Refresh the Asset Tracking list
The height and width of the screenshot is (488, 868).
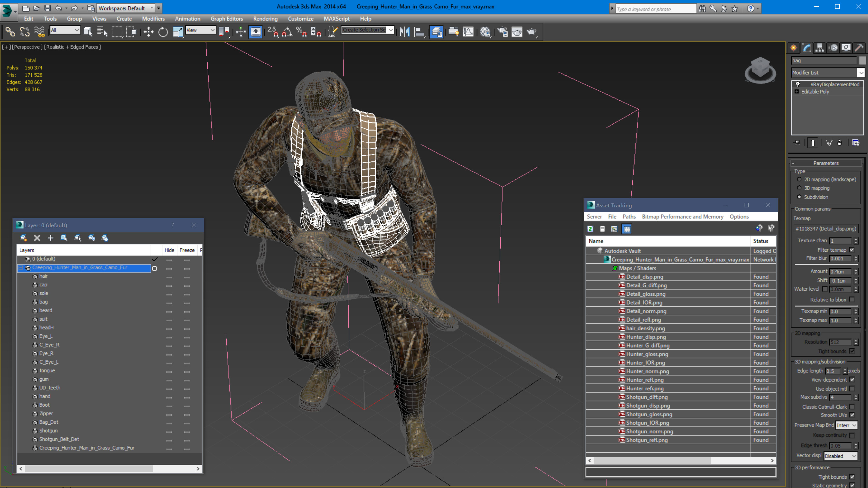click(590, 229)
